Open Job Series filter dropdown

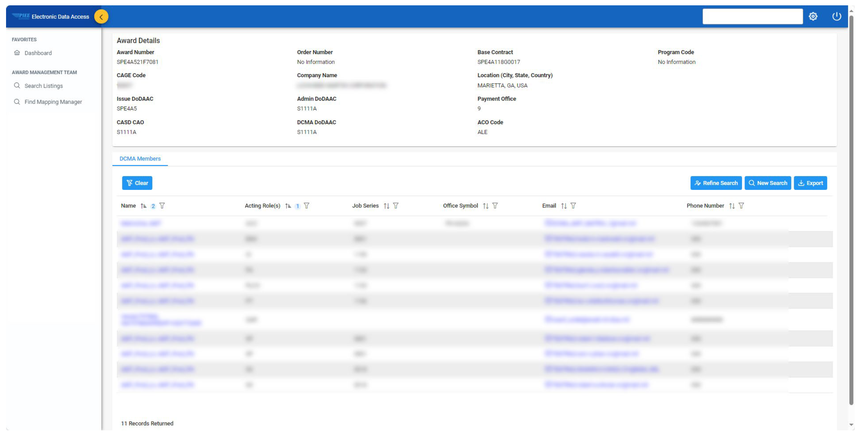tap(396, 206)
